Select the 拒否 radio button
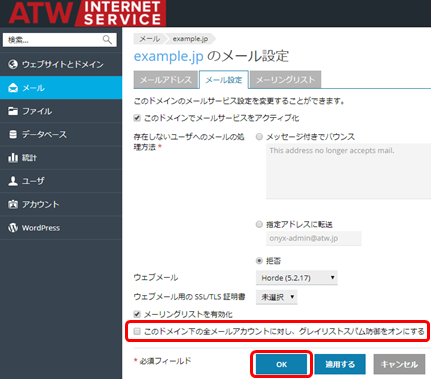Viewport: 431px width, 379px height. coord(259,261)
